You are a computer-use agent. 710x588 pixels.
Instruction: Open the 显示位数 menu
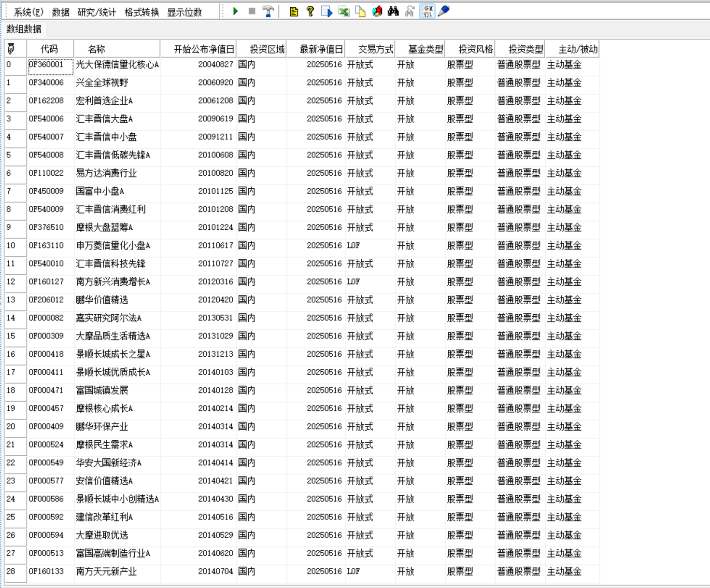(185, 12)
